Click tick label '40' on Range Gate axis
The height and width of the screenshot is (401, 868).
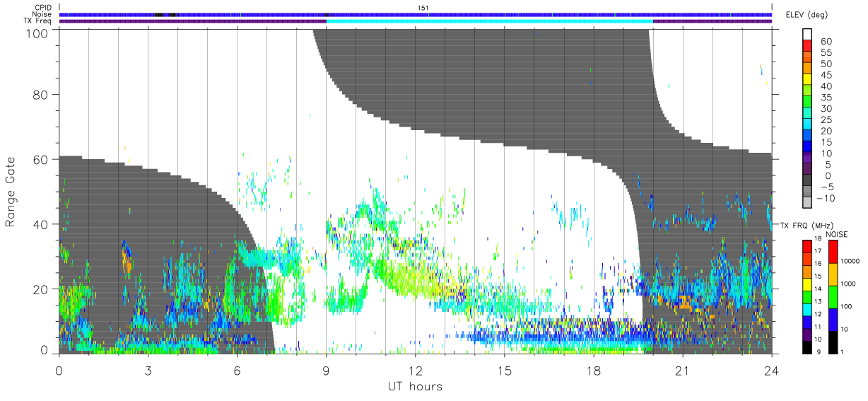coord(40,224)
